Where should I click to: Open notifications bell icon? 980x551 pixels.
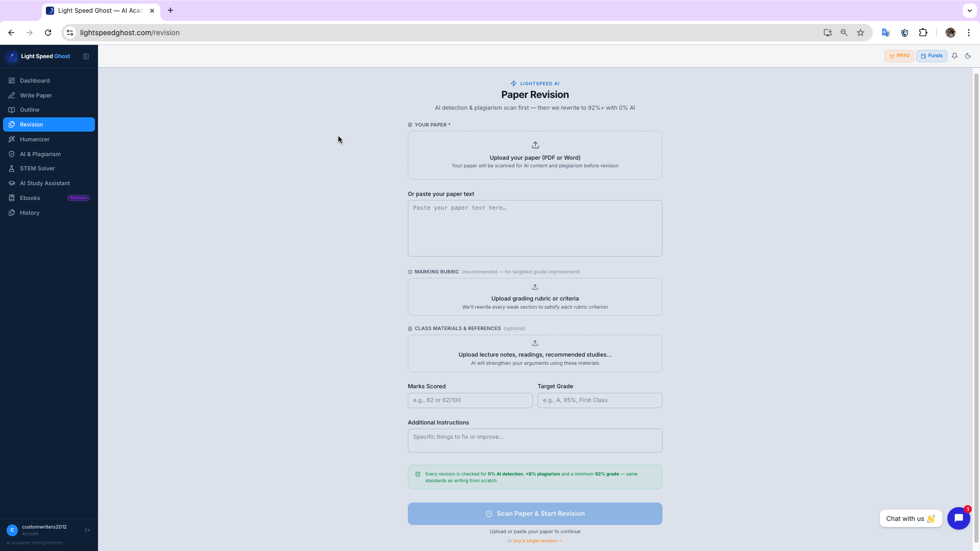pos(954,56)
